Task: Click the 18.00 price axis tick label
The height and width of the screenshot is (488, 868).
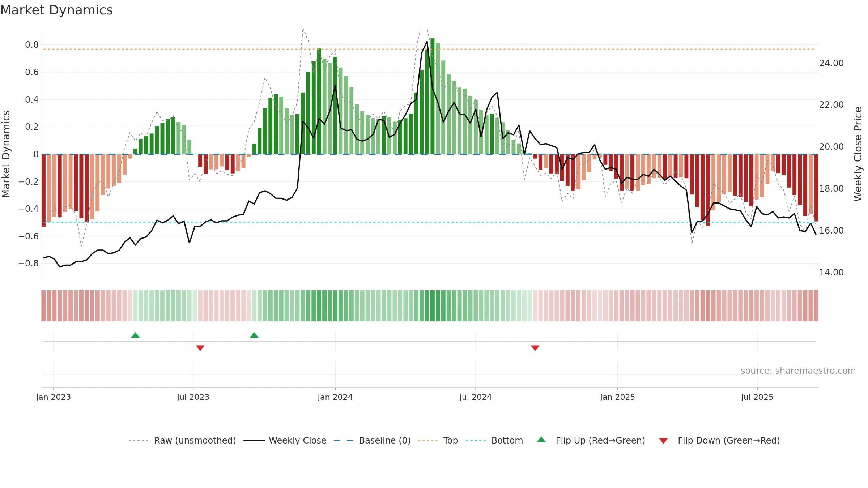Action: pyautogui.click(x=831, y=189)
